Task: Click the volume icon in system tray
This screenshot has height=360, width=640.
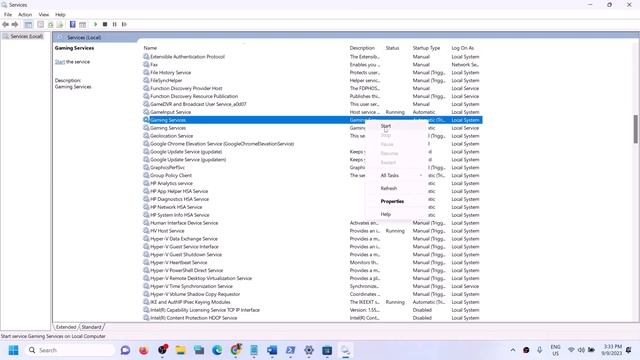Action: (x=581, y=350)
